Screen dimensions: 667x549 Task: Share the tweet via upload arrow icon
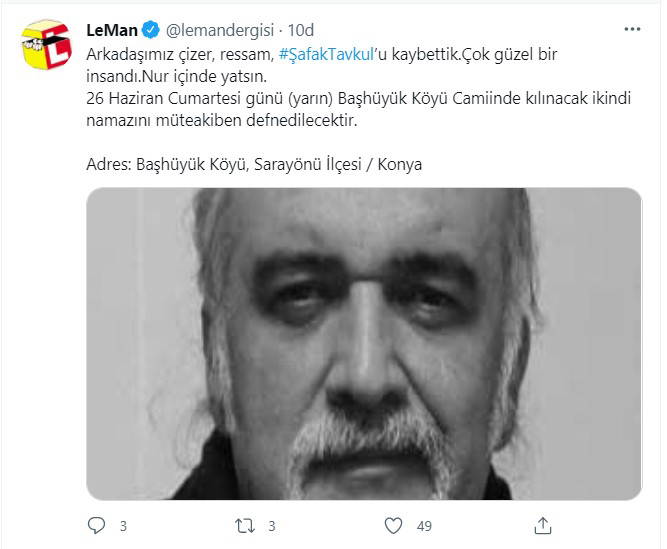coord(543,526)
